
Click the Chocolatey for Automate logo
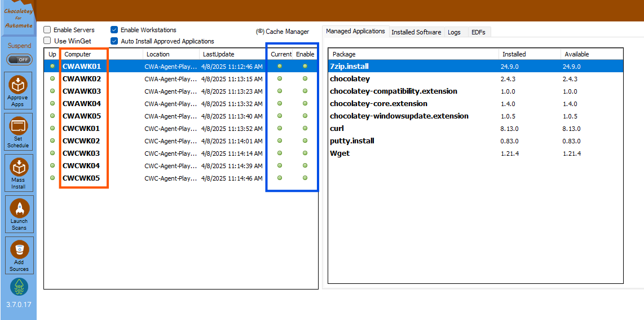[18, 19]
